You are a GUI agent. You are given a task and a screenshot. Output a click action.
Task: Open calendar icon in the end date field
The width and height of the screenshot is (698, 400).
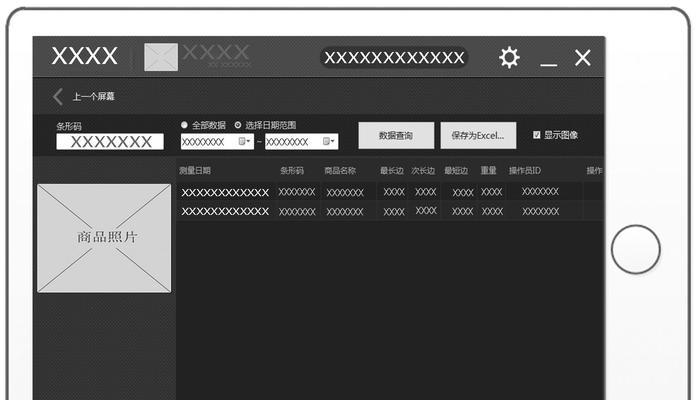click(326, 142)
